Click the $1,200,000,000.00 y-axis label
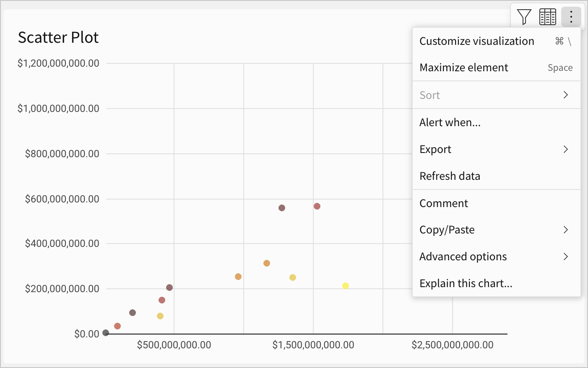Screen dimensions: 588x368 tap(58, 63)
